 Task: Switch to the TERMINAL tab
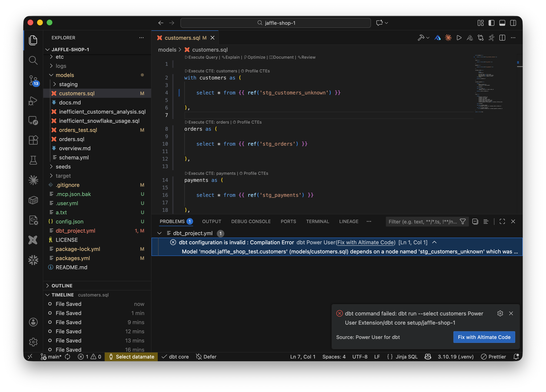pyautogui.click(x=318, y=222)
